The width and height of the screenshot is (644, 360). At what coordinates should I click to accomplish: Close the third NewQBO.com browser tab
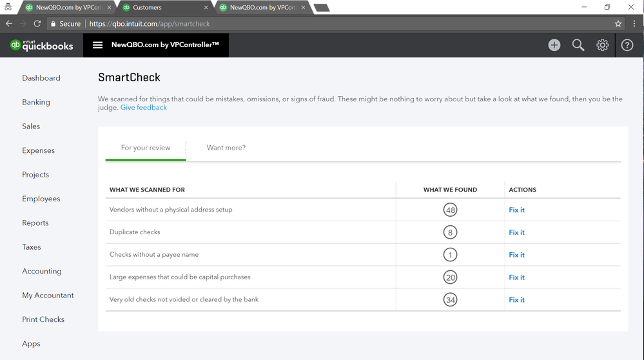[x=303, y=7]
